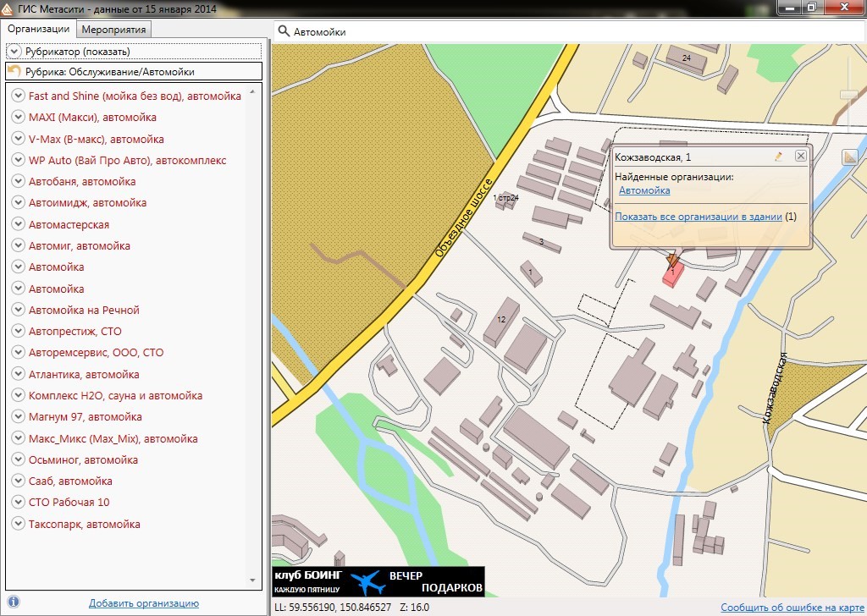Image resolution: width=867 pixels, height=616 pixels.
Task: Click the map zoom slider handle
Action: pos(848,95)
